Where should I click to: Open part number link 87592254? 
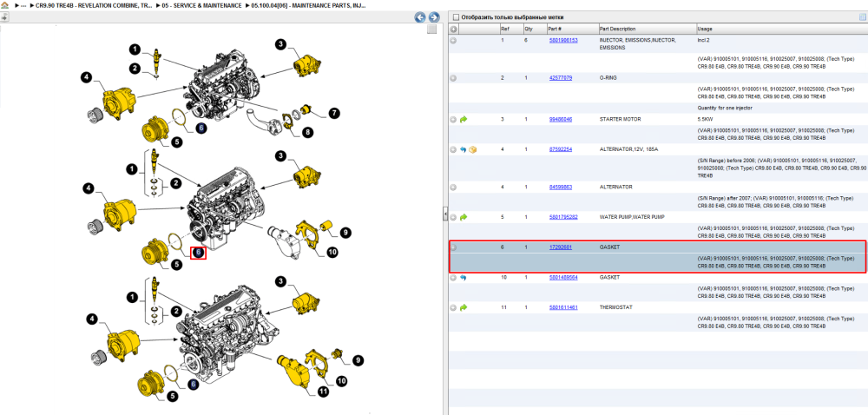tap(560, 149)
